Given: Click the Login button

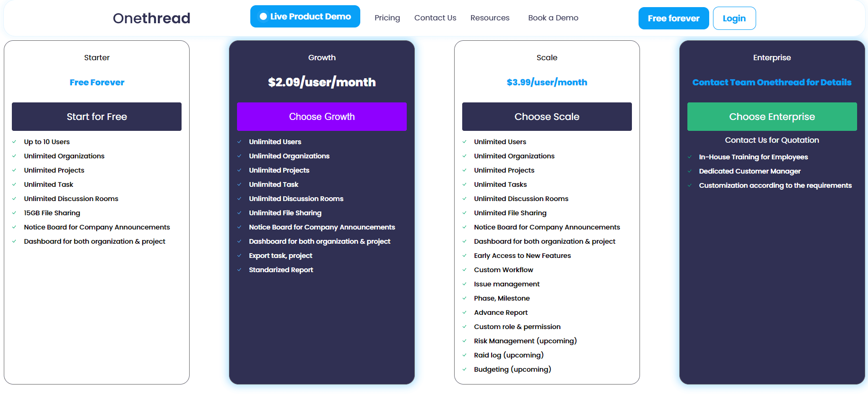Looking at the screenshot, I should (x=734, y=18).
